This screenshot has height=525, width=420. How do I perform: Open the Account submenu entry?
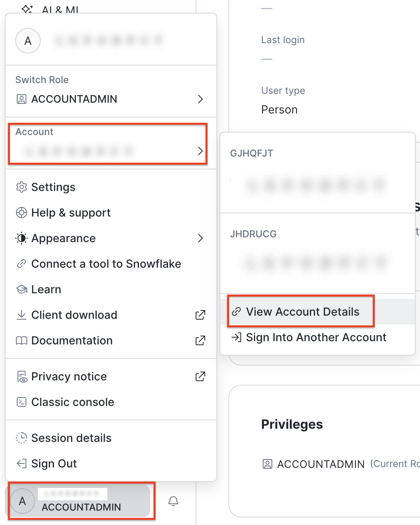click(x=108, y=144)
